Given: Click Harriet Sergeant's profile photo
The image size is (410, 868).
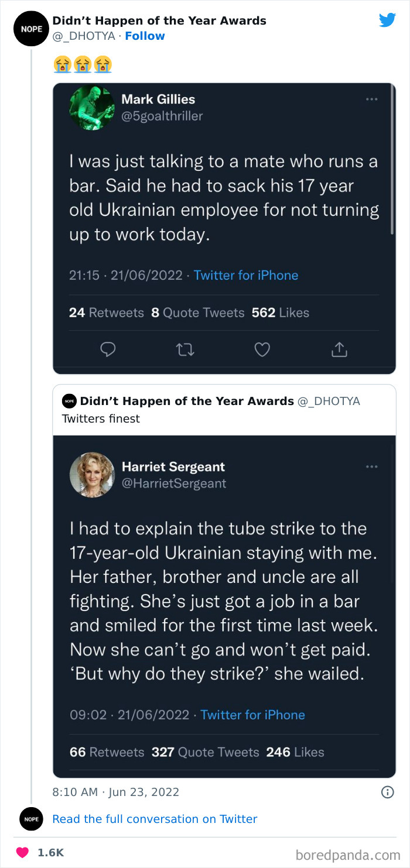Looking at the screenshot, I should [92, 475].
